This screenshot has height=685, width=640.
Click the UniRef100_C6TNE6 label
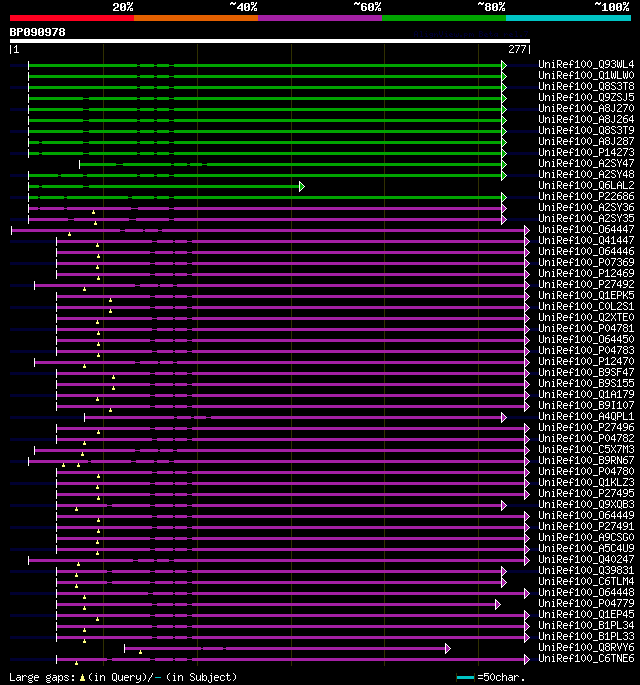coord(586,658)
